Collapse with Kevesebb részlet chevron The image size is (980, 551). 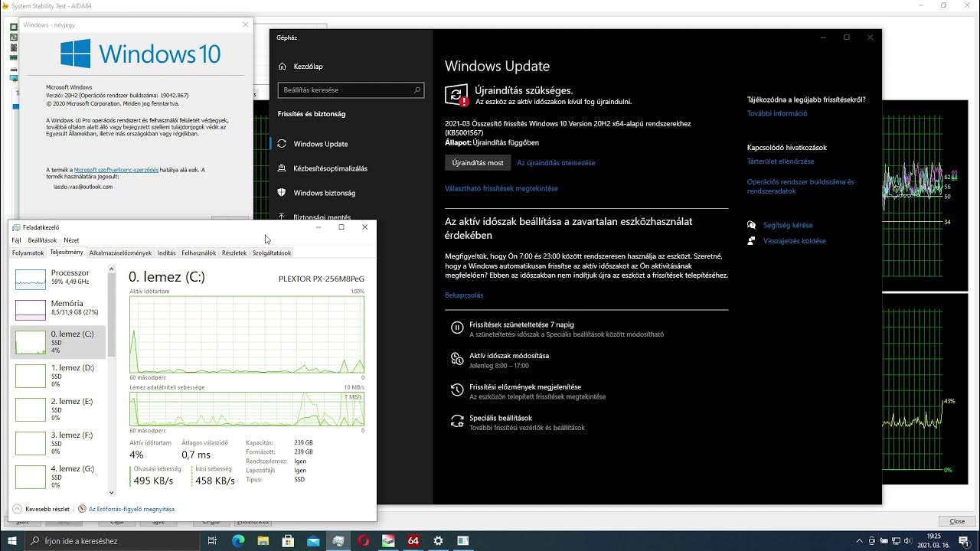pos(17,509)
